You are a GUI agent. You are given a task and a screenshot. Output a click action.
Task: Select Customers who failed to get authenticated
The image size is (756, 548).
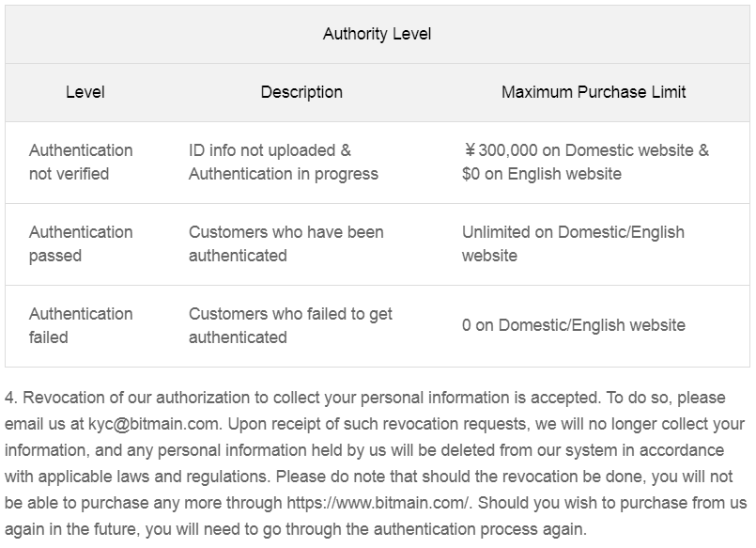290,325
